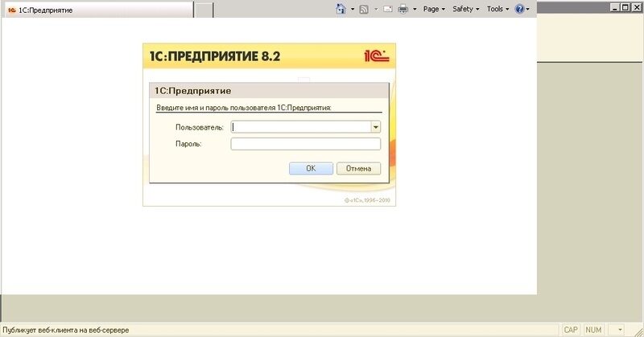The image size is (644, 337).
Task: Click the status bar dropdown arrow
Action: [x=620, y=330]
